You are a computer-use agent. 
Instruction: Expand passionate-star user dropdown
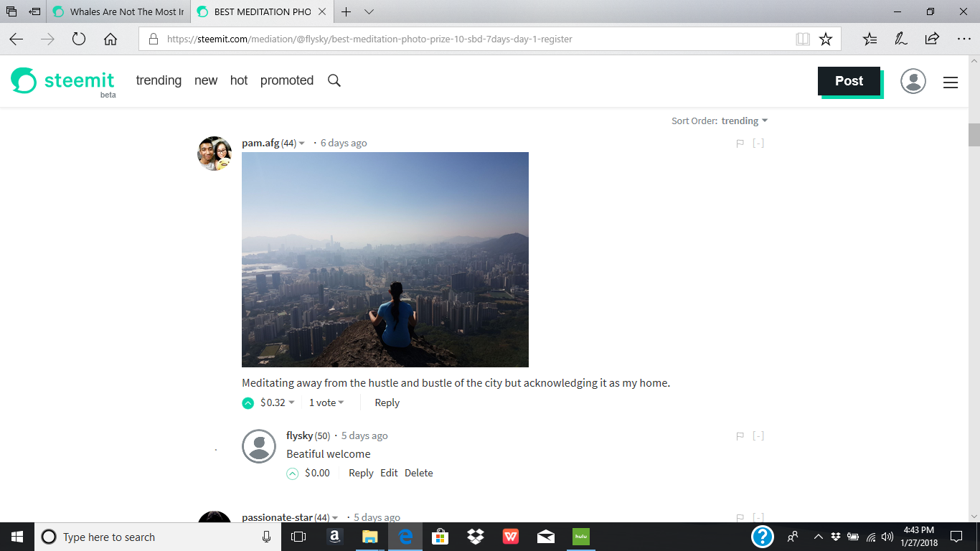pos(335,518)
